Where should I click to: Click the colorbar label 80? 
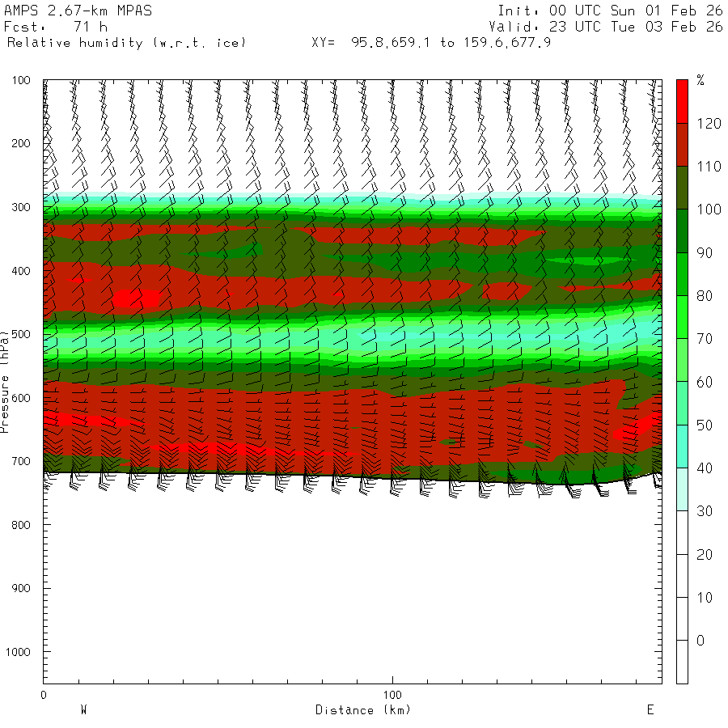(705, 296)
